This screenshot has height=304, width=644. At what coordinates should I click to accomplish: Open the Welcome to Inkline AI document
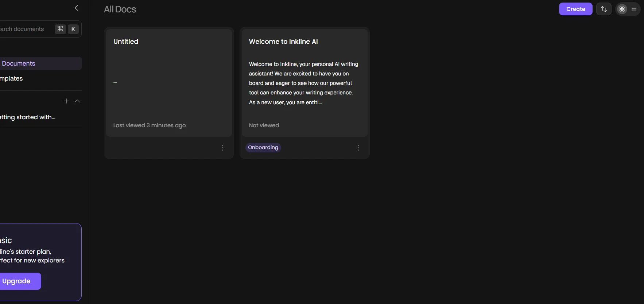pyautogui.click(x=304, y=83)
